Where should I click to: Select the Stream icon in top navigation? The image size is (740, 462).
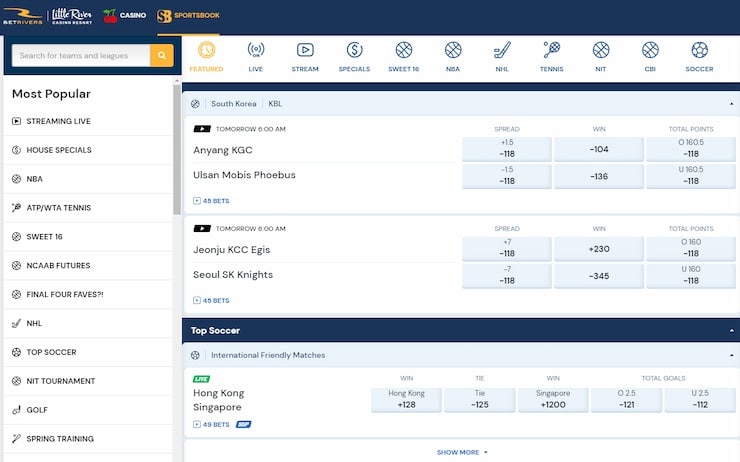(x=305, y=56)
